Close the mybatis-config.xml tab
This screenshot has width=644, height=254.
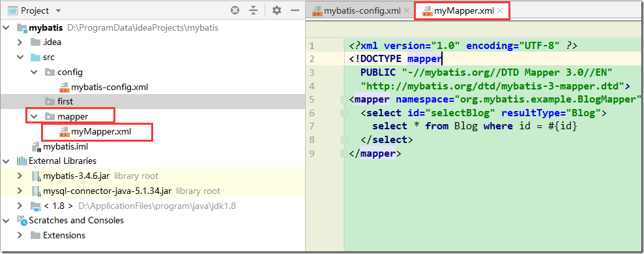[407, 11]
